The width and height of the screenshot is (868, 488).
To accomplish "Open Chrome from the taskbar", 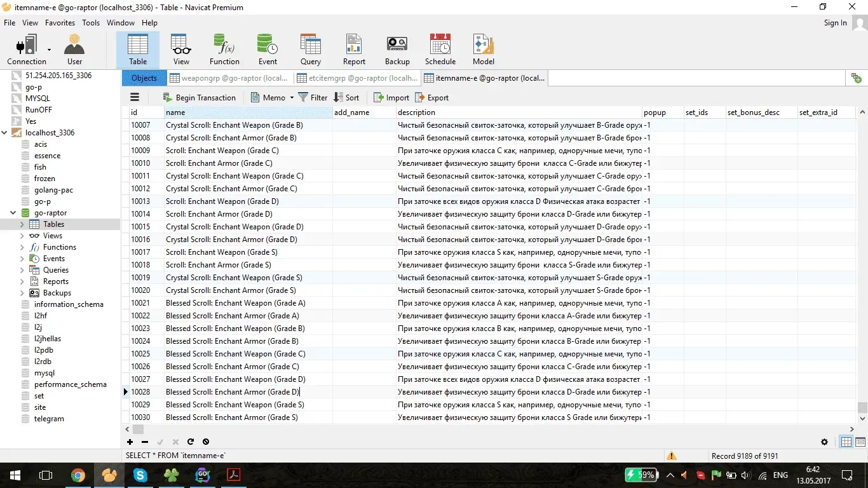I will [78, 475].
